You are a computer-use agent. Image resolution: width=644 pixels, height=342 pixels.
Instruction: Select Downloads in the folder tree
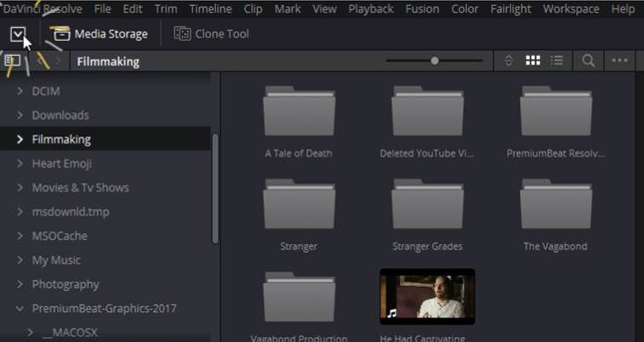coord(60,115)
